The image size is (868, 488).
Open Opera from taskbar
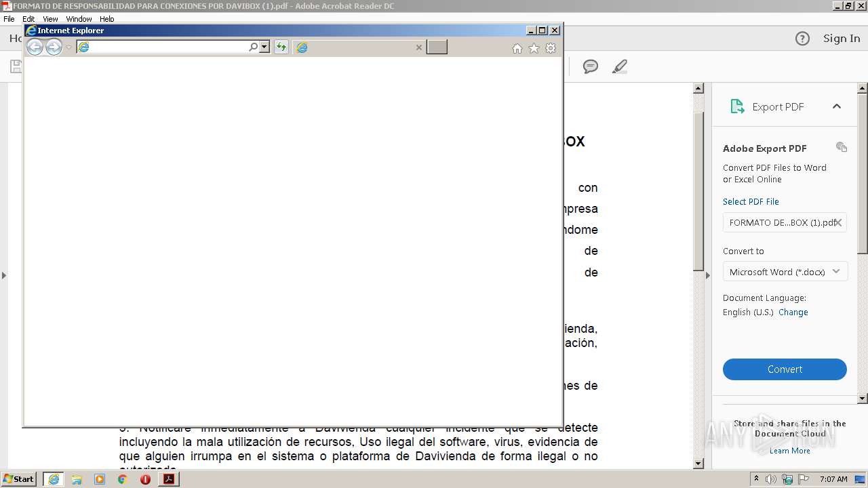[145, 479]
